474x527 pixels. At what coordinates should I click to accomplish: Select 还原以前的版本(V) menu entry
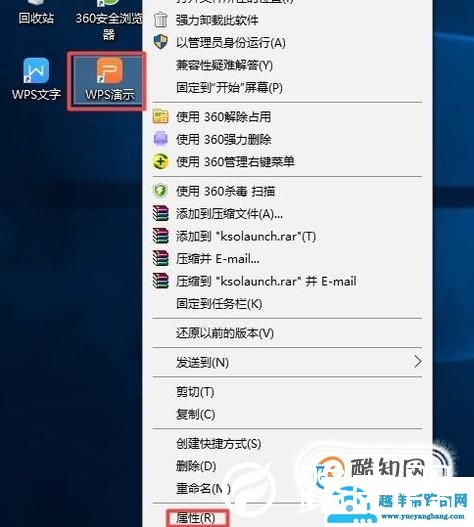225,333
